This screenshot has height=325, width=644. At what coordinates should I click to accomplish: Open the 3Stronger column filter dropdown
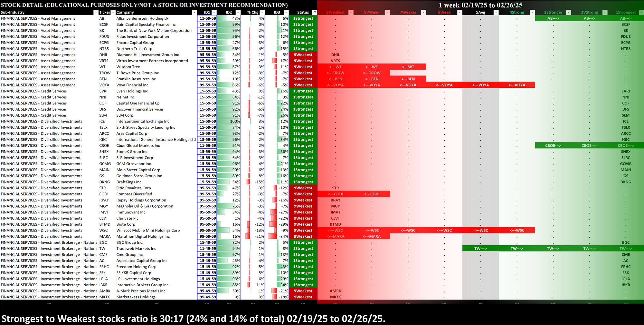[569, 12]
